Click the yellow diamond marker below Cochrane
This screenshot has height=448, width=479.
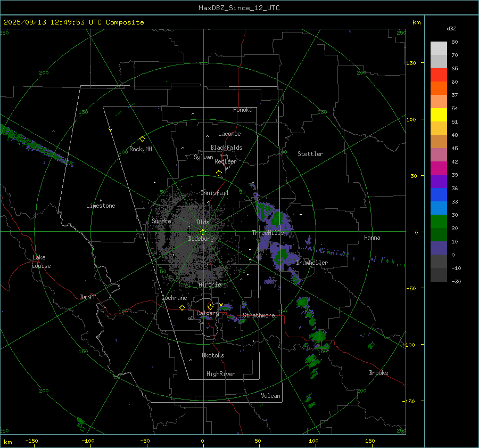click(x=183, y=307)
